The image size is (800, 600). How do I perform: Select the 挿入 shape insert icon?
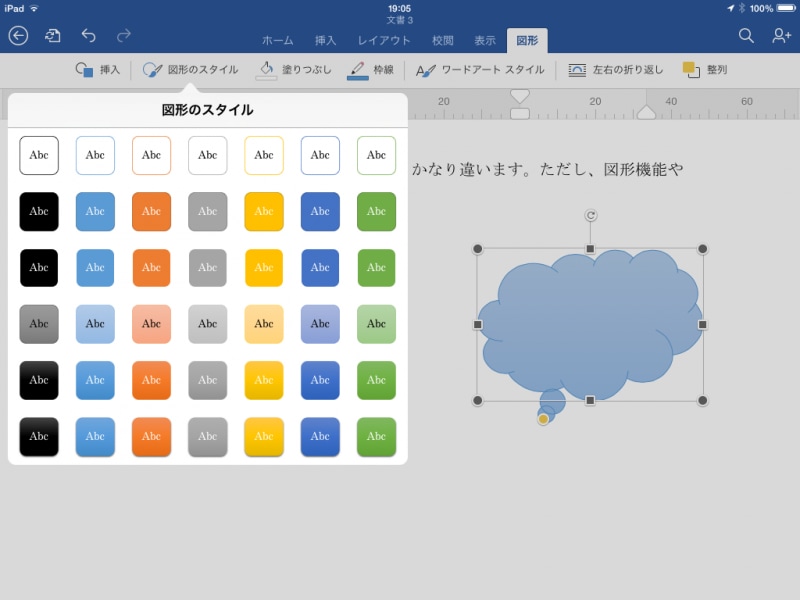pyautogui.click(x=95, y=69)
